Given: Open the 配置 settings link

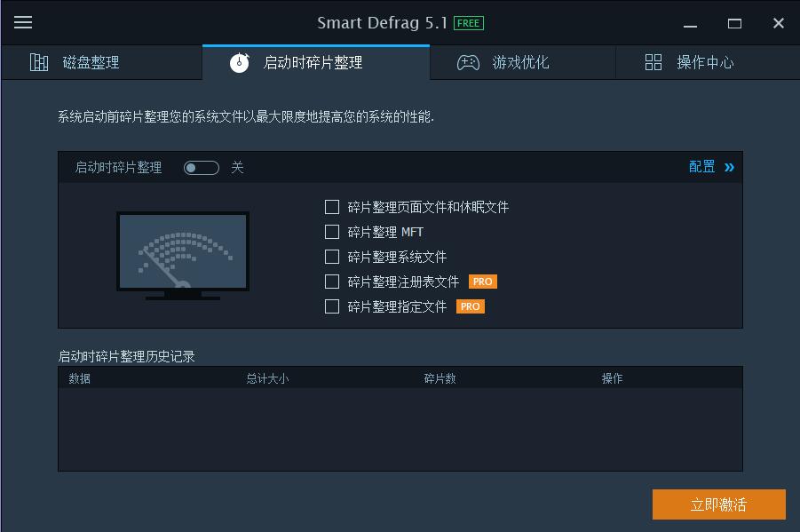Looking at the screenshot, I should [x=702, y=166].
